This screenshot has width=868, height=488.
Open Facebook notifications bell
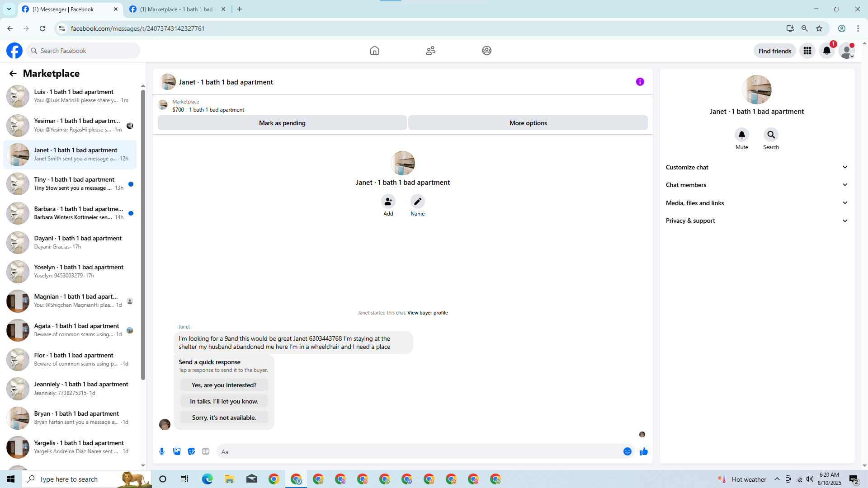tap(826, 51)
